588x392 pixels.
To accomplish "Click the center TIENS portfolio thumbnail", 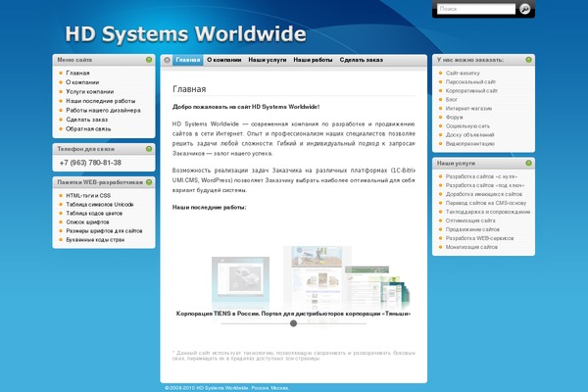I will point(318,276).
